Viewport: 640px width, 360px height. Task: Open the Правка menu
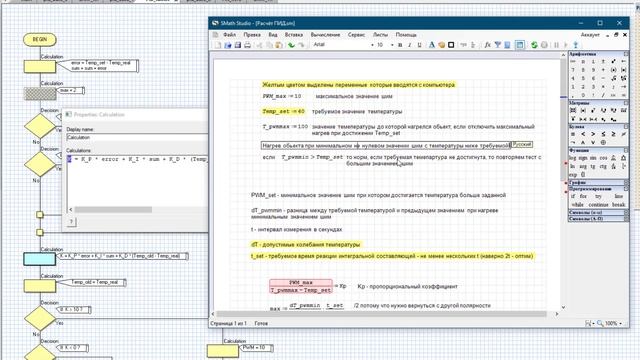click(252, 35)
